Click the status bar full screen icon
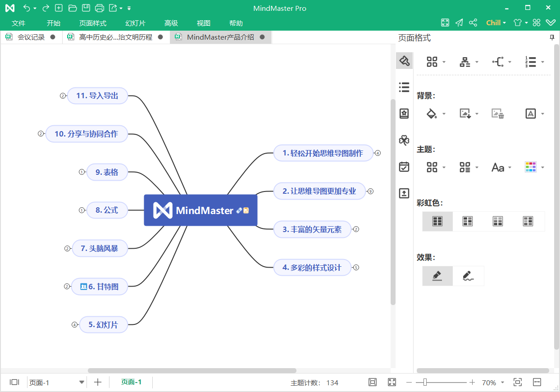560x392 pixels. point(392,382)
